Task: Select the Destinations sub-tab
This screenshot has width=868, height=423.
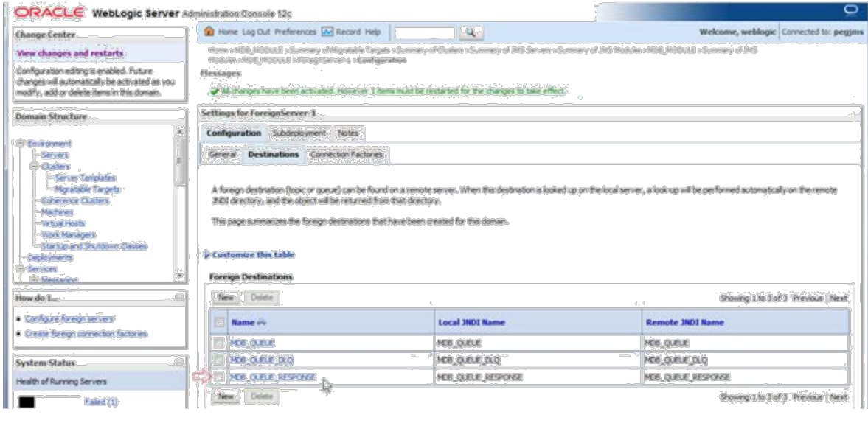Action: tap(274, 154)
